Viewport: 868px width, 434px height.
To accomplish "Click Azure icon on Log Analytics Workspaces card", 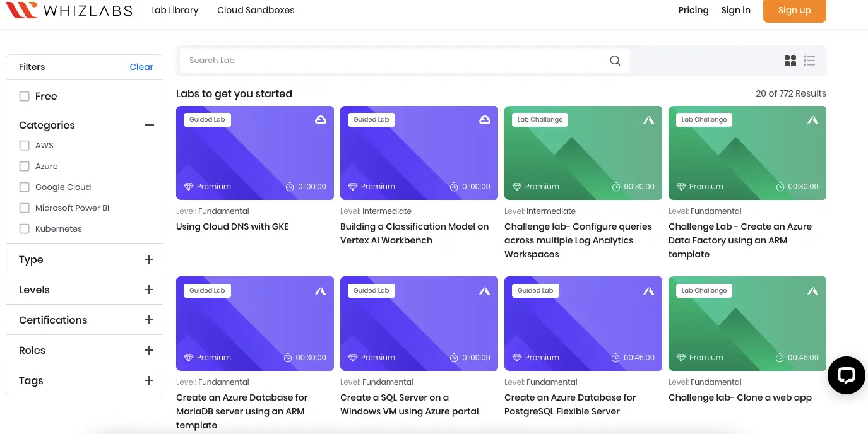I will (x=649, y=120).
